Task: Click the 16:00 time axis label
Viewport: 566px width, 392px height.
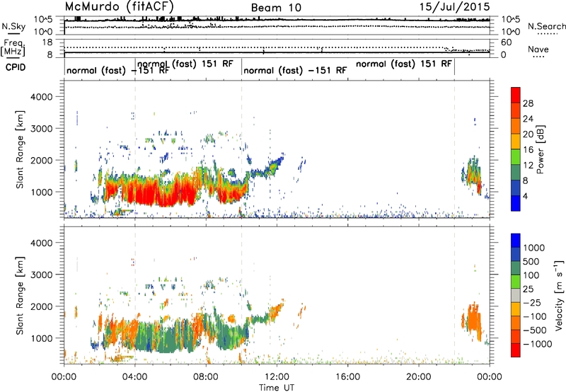Action: (347, 377)
